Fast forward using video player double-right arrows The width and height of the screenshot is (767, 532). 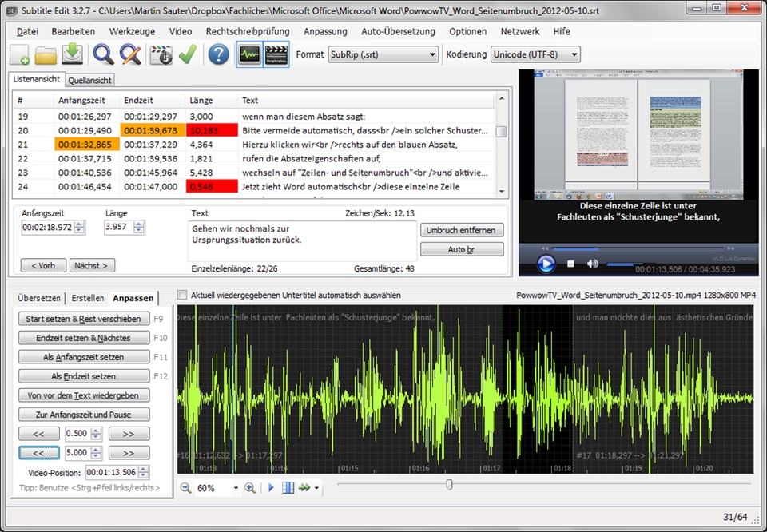(x=731, y=248)
